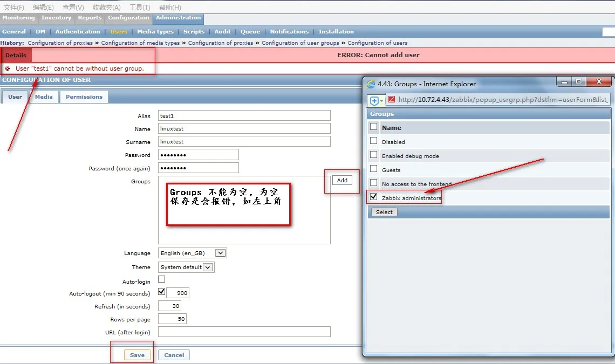
Task: Open history link Configuration of users
Action: [x=377, y=43]
